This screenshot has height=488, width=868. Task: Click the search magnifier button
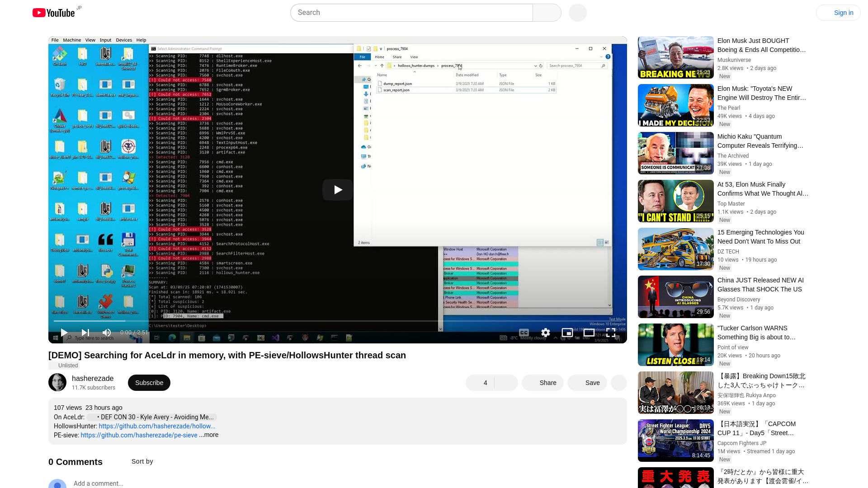[547, 13]
